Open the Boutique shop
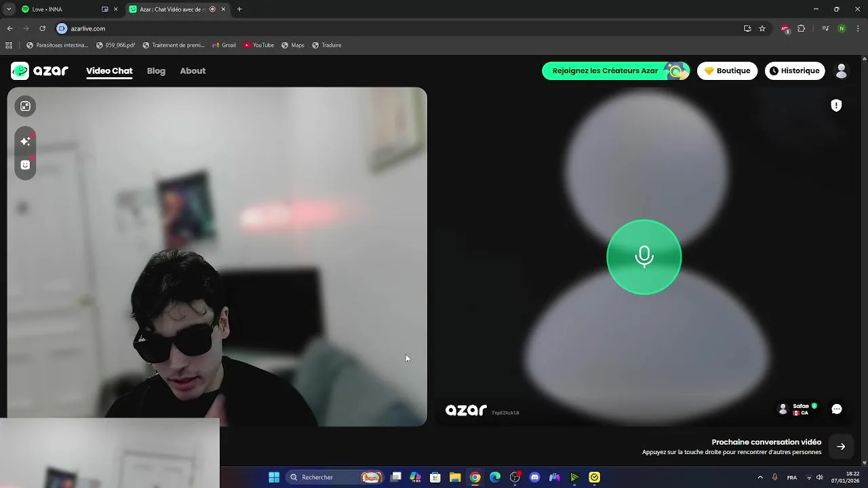This screenshot has height=488, width=868. point(727,70)
